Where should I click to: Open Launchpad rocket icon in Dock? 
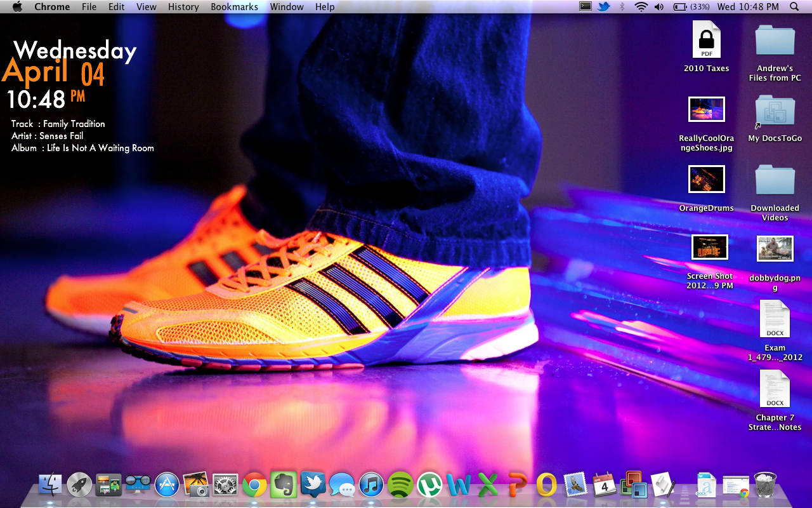(79, 485)
